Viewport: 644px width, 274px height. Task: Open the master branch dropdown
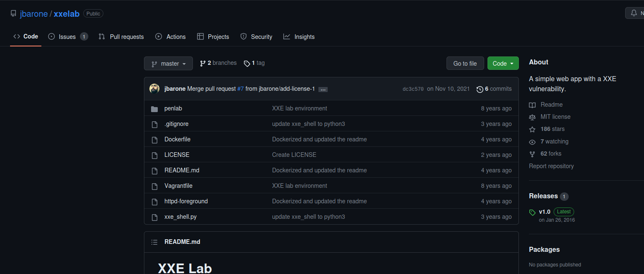[168, 64]
